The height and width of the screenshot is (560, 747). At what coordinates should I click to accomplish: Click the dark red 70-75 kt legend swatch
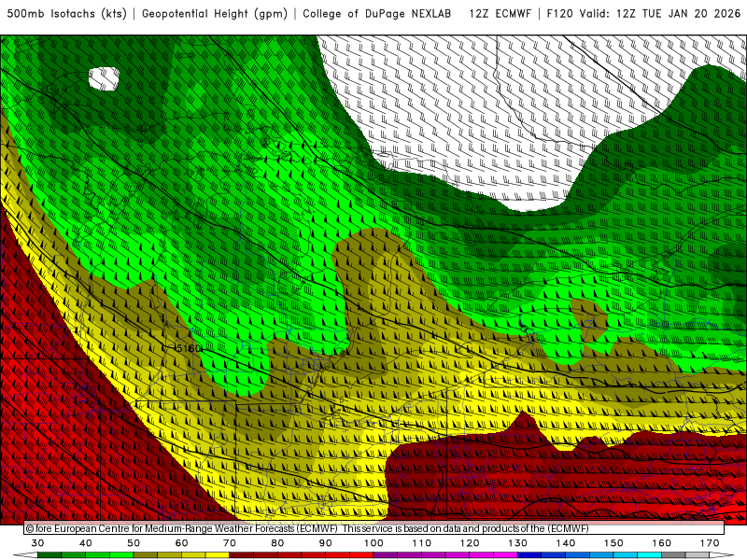[x=242, y=555]
